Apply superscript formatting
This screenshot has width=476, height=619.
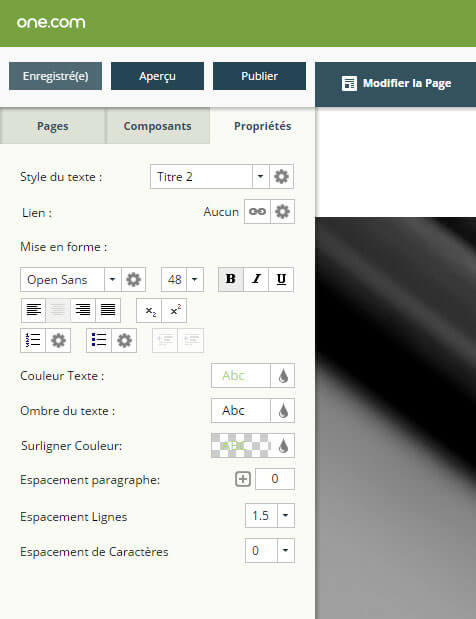click(174, 311)
